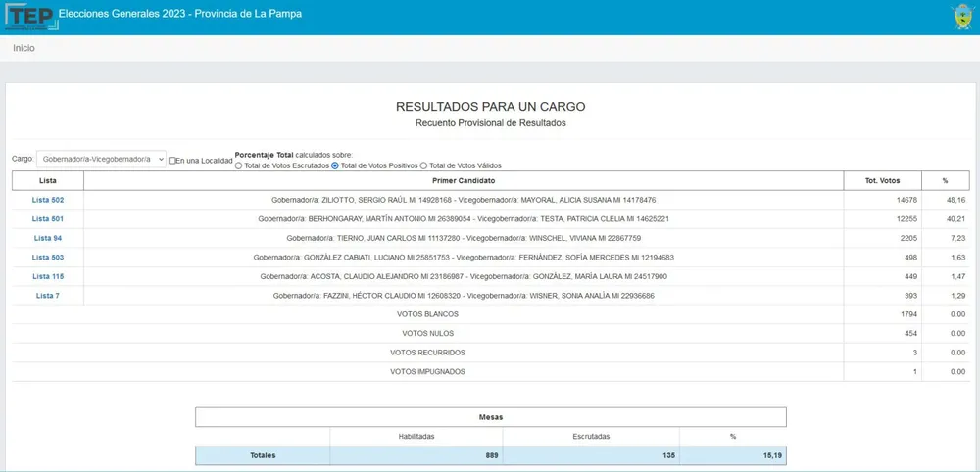
Task: Open the Lista 502 link
Action: coord(47,200)
